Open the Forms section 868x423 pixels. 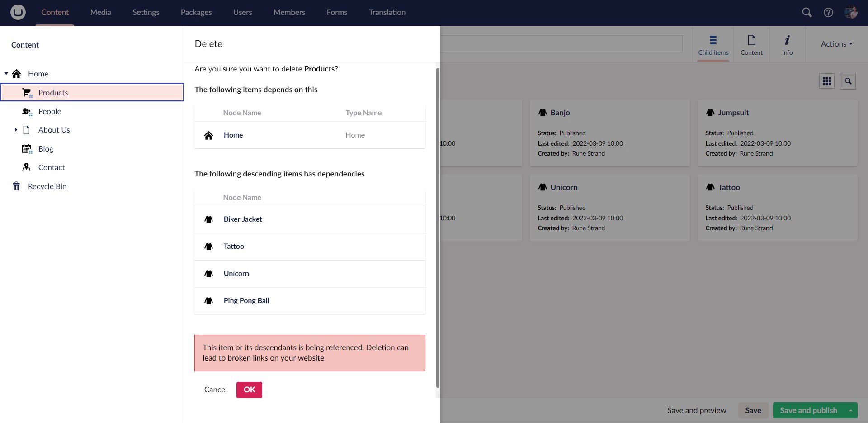click(337, 12)
